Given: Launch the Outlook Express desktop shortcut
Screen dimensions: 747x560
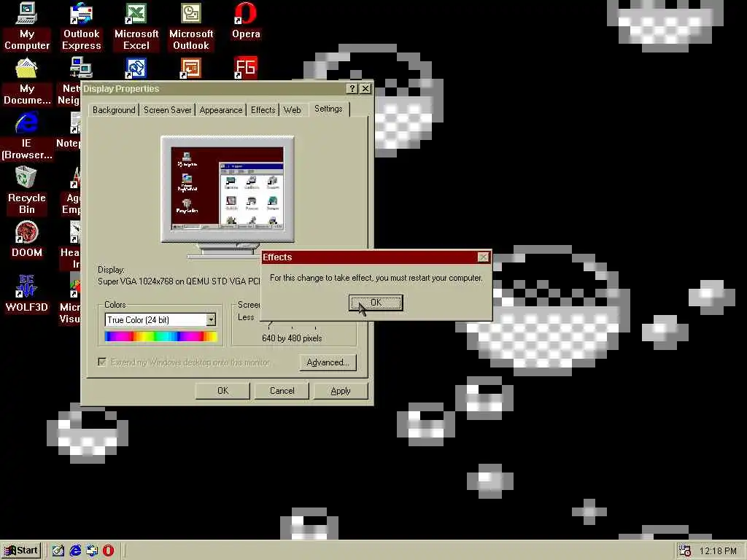Looking at the screenshot, I should 82,26.
